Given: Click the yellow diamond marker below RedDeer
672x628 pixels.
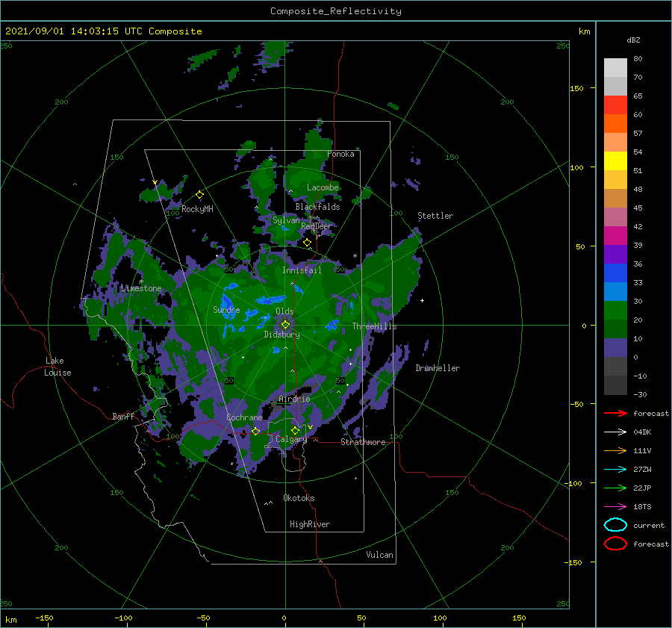Looking at the screenshot, I should [x=307, y=243].
